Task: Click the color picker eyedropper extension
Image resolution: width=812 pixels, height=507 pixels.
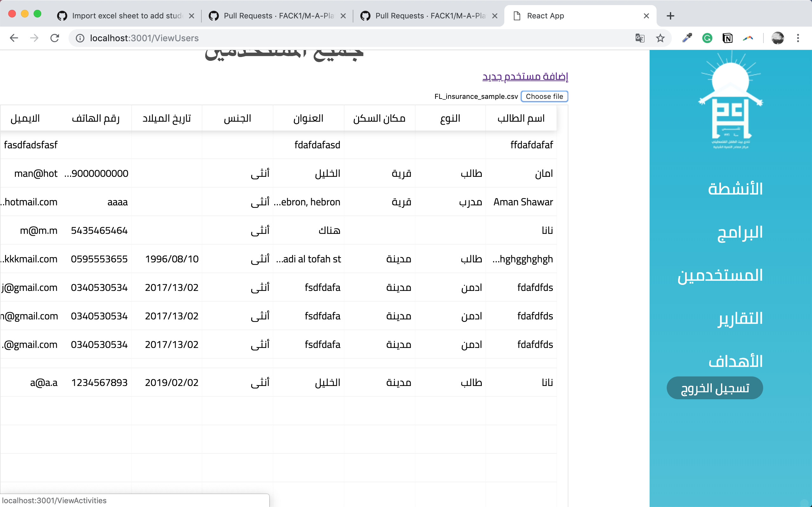Action: (687, 38)
